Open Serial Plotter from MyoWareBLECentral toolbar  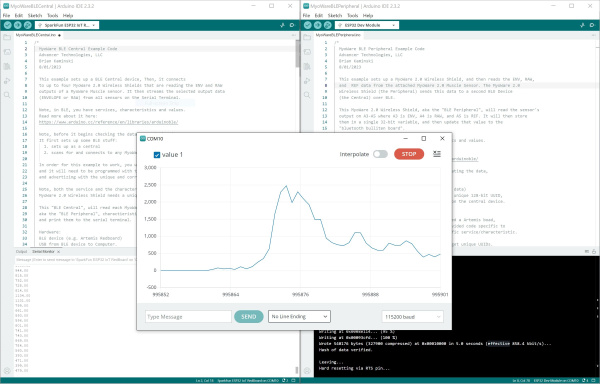coord(282,25)
